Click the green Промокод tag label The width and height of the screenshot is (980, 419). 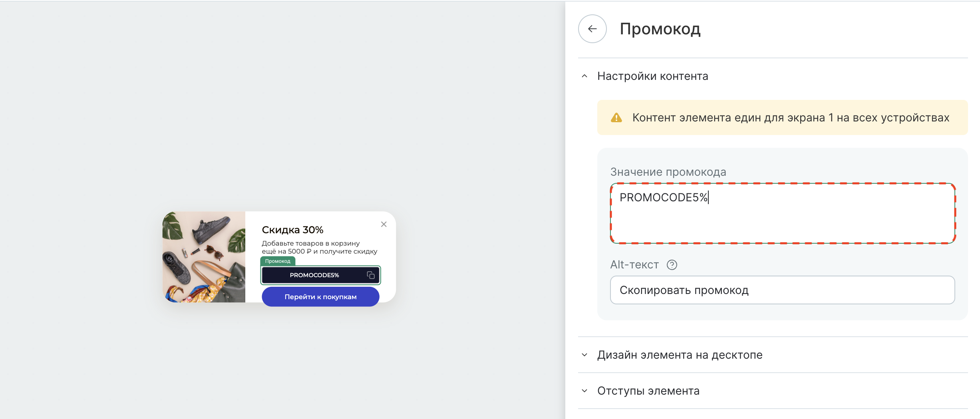278,261
